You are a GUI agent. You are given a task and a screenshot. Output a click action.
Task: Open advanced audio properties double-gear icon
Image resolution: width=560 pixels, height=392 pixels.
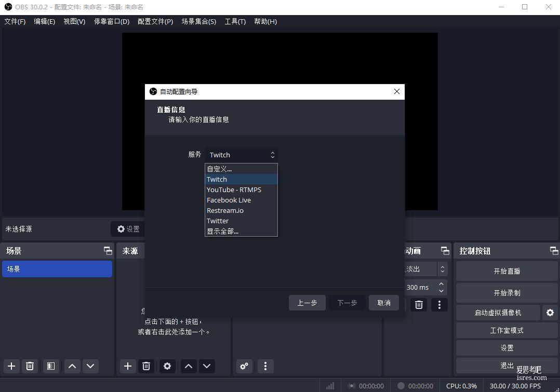[x=244, y=366]
